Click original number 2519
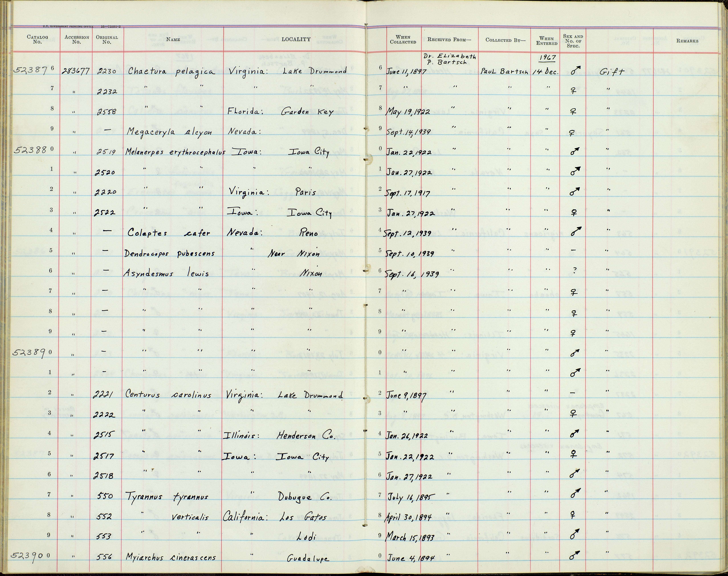 coord(106,152)
